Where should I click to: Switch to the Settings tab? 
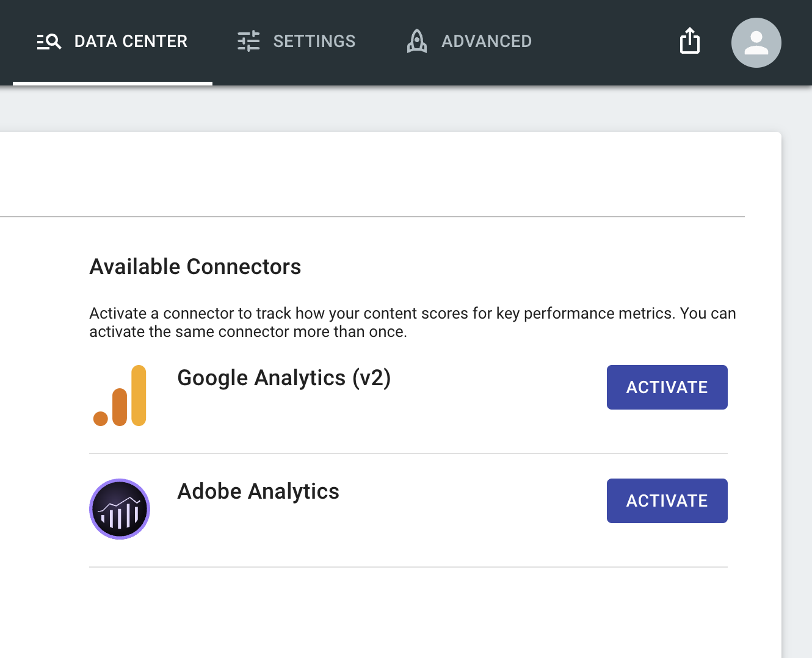[x=296, y=42]
